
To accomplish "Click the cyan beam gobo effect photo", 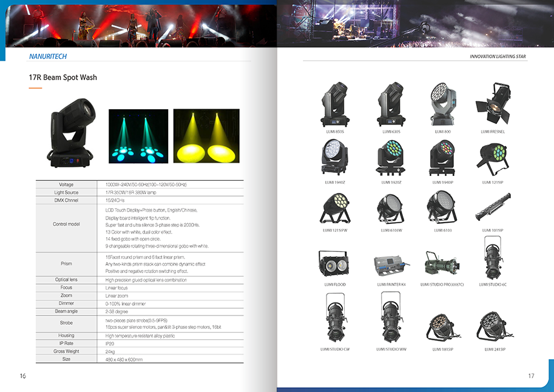I will pyautogui.click(x=139, y=136).
